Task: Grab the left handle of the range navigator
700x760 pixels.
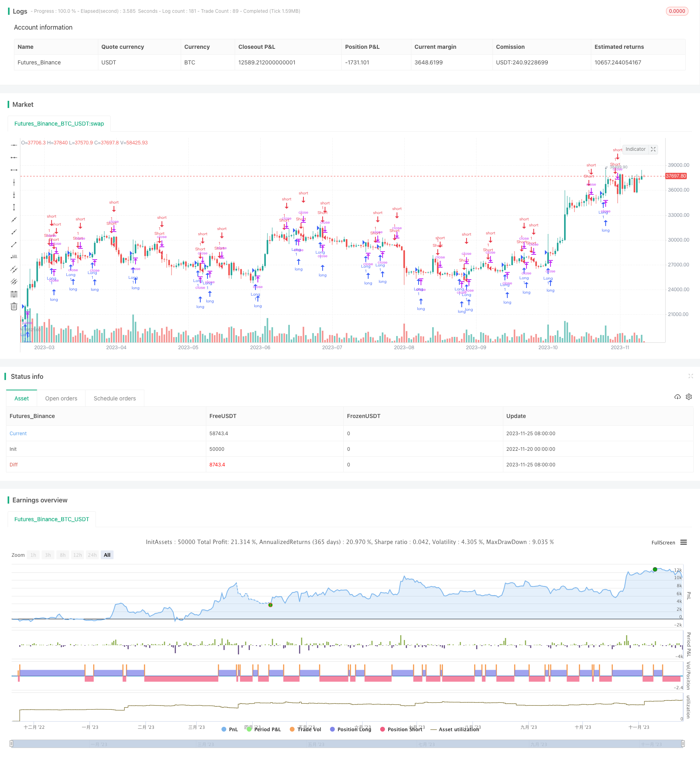Action: pos(12,744)
